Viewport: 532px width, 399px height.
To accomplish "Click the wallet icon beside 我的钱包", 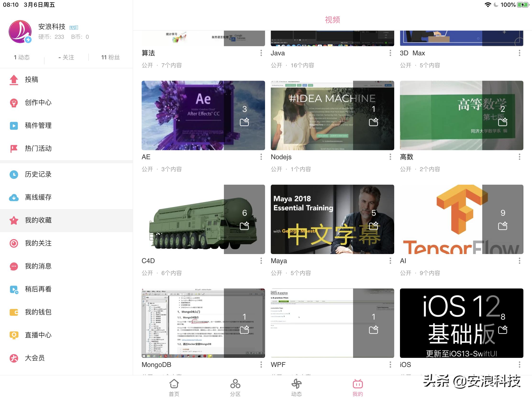I will pos(14,312).
